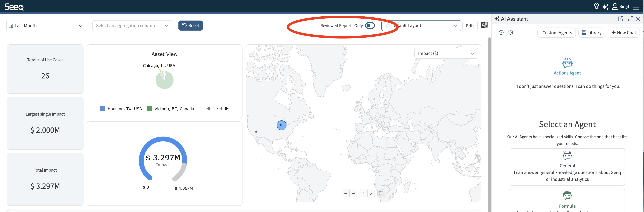Click the small map marker in the west
Screen dimensions: 644x212
click(256, 132)
